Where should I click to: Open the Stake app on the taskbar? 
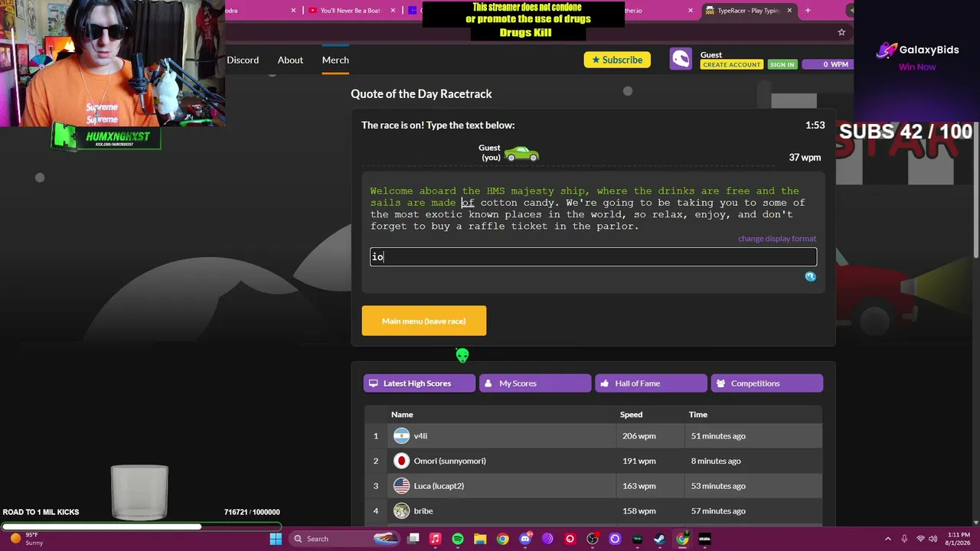(x=704, y=539)
